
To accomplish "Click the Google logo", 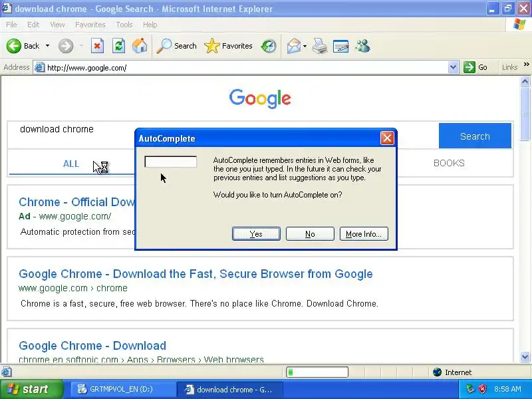I will [x=260, y=98].
